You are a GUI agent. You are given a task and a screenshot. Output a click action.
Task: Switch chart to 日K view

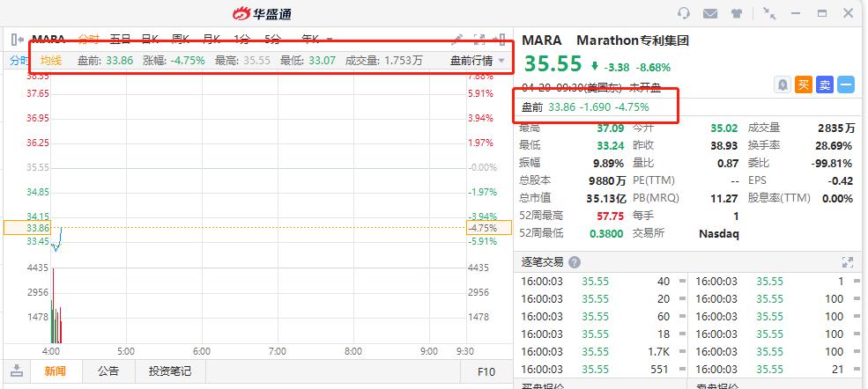pyautogui.click(x=150, y=40)
